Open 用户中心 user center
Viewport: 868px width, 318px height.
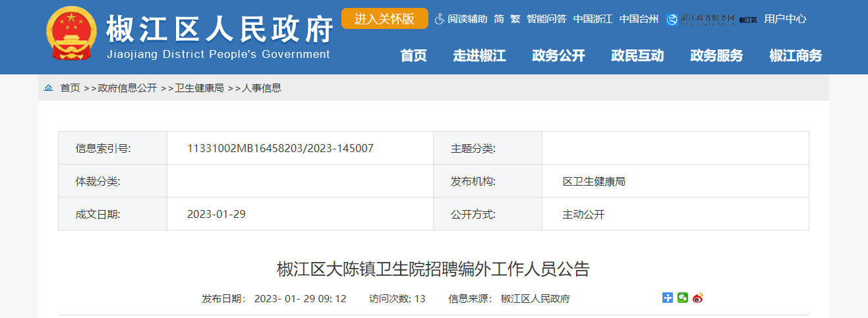click(x=785, y=19)
